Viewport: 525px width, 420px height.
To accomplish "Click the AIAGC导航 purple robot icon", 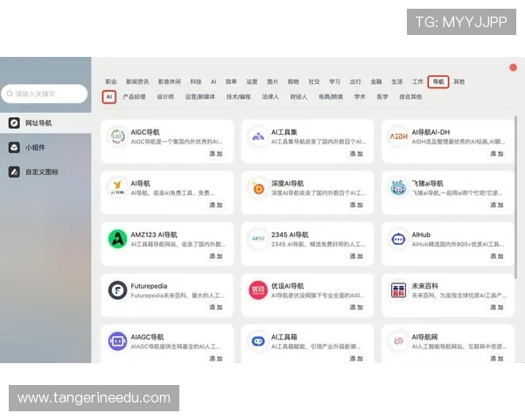I will (x=117, y=341).
